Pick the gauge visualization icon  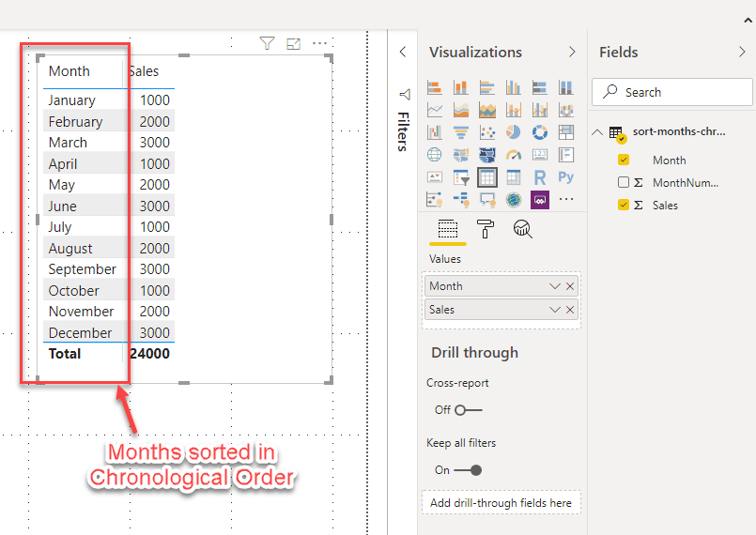[513, 155]
